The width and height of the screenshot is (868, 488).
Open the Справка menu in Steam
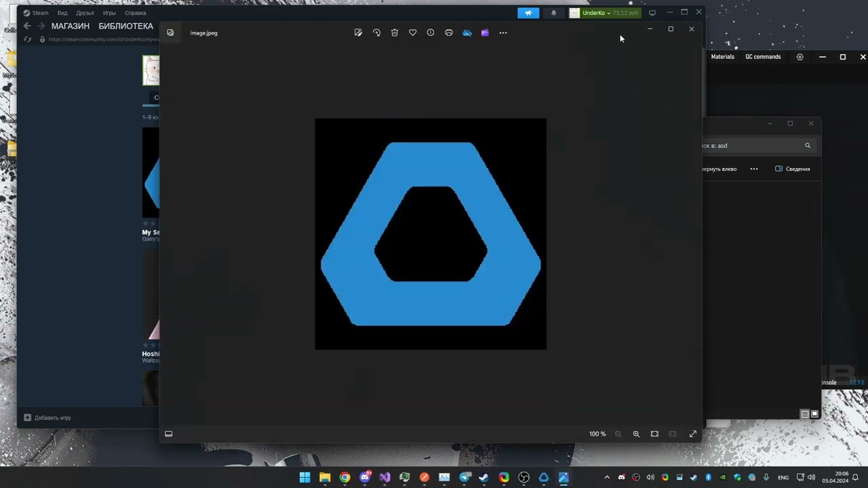[136, 13]
